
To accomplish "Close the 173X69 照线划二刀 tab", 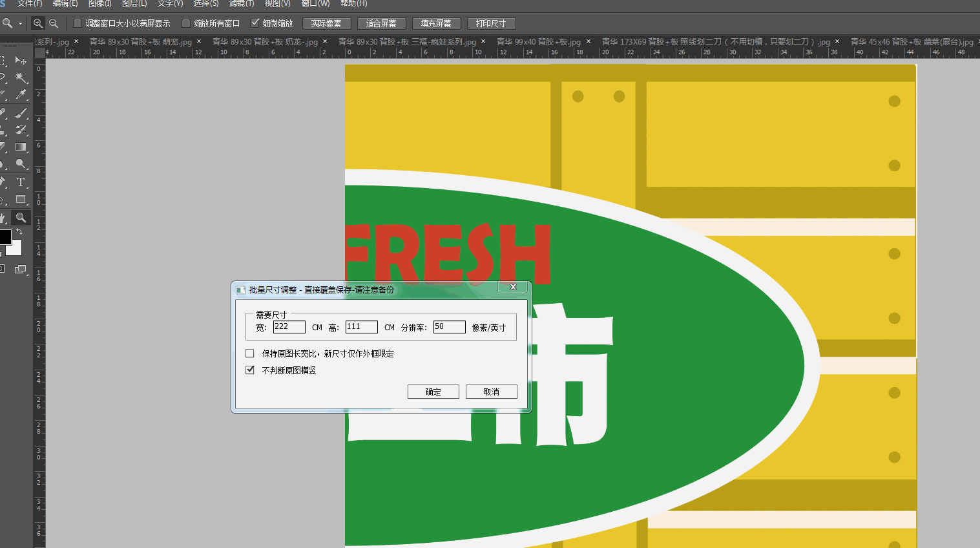I will click(x=837, y=41).
